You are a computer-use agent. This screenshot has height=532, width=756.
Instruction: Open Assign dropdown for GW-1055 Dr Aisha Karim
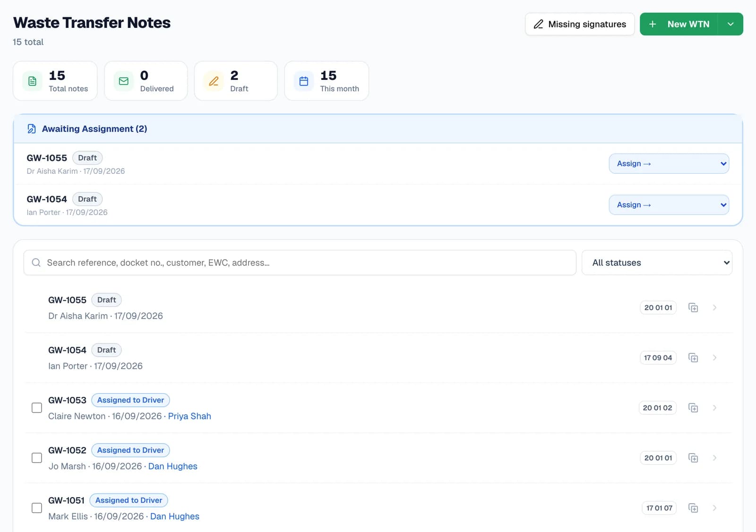tap(669, 163)
